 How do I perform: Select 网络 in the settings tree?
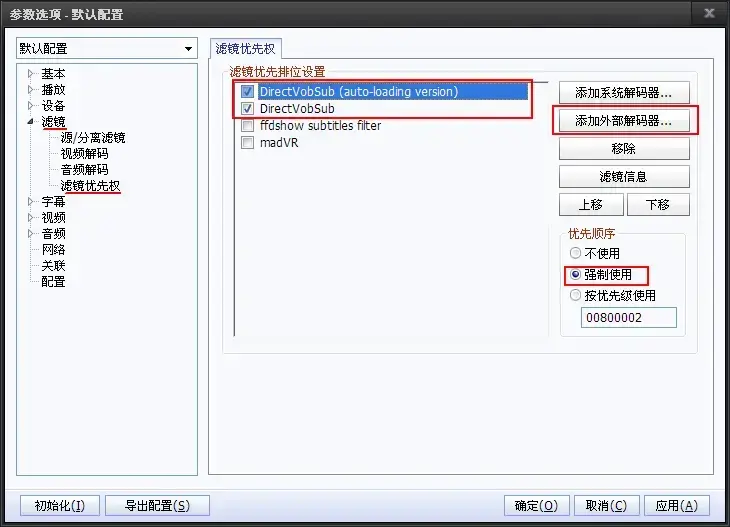pyautogui.click(x=53, y=250)
